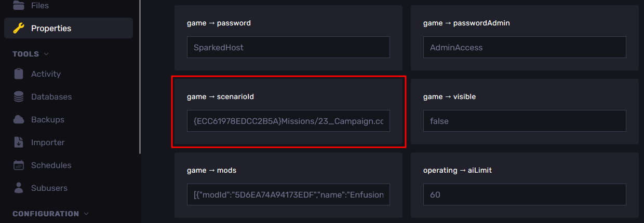Click the Backups cloud icon
This screenshot has height=223, width=644.
pos(19,120)
